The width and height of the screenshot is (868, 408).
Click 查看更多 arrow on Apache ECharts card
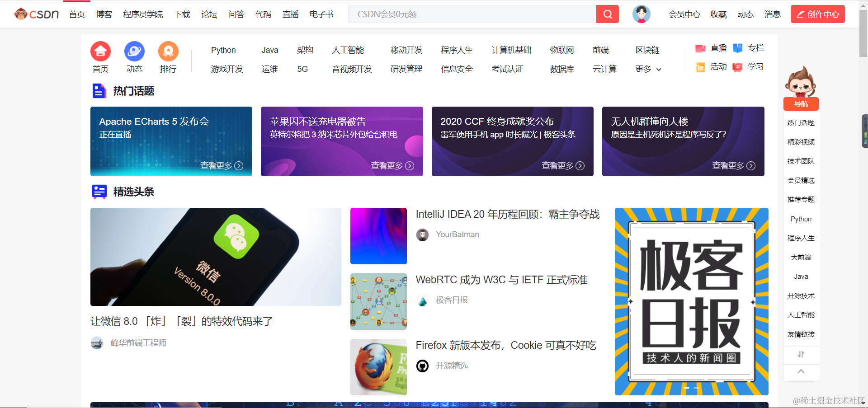pyautogui.click(x=239, y=166)
